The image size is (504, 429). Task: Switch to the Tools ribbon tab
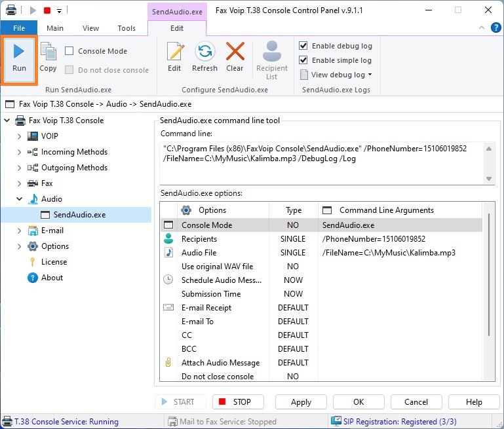[126, 28]
